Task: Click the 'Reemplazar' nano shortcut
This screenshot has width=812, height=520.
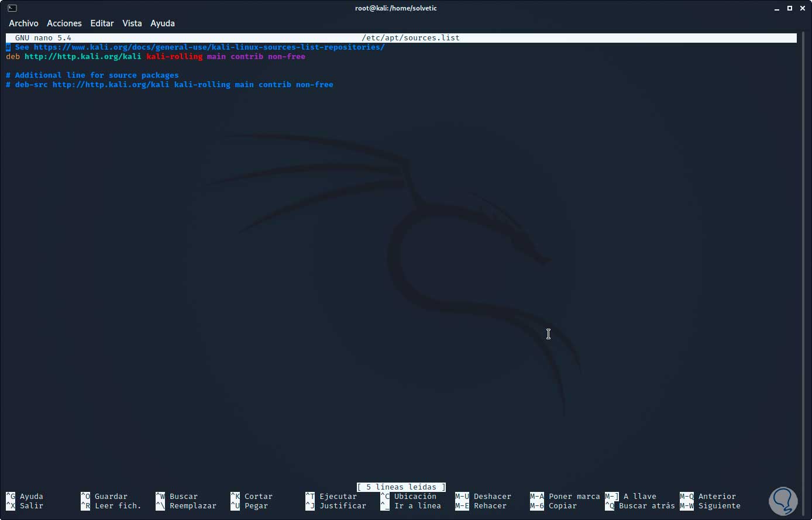Action: click(186, 506)
